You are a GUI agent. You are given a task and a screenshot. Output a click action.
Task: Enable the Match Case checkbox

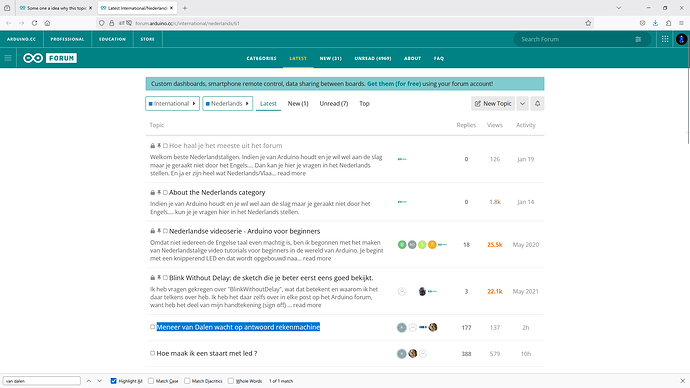151,381
